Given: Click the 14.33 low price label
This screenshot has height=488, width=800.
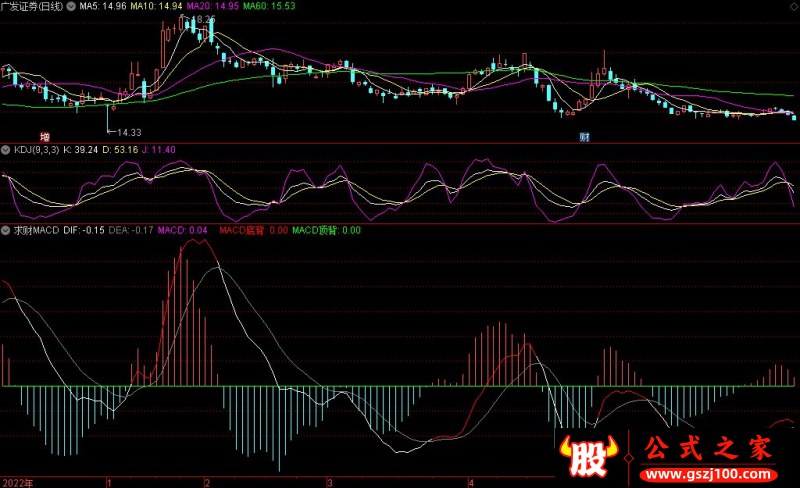Looking at the screenshot, I should [x=128, y=132].
